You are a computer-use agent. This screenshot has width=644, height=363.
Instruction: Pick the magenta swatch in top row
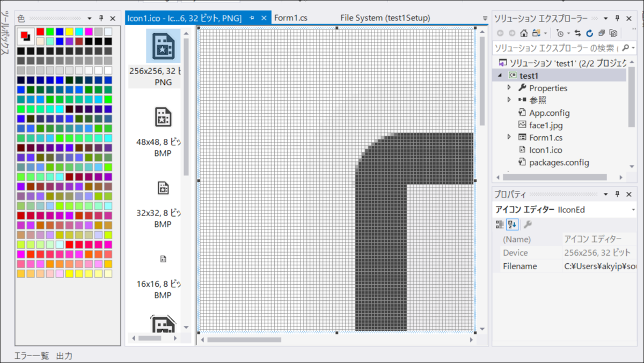89,32
